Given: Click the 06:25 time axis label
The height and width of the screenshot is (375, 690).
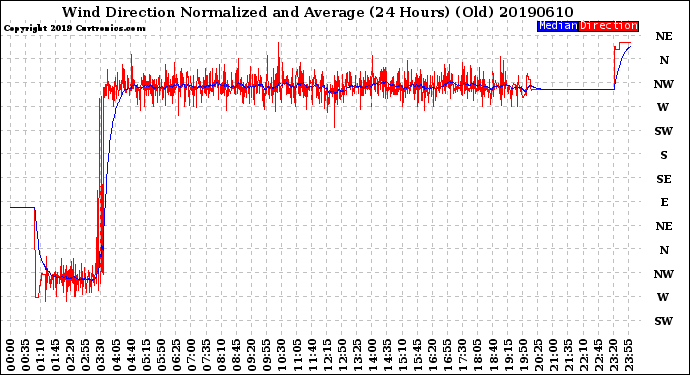Looking at the screenshot, I should [176, 355].
